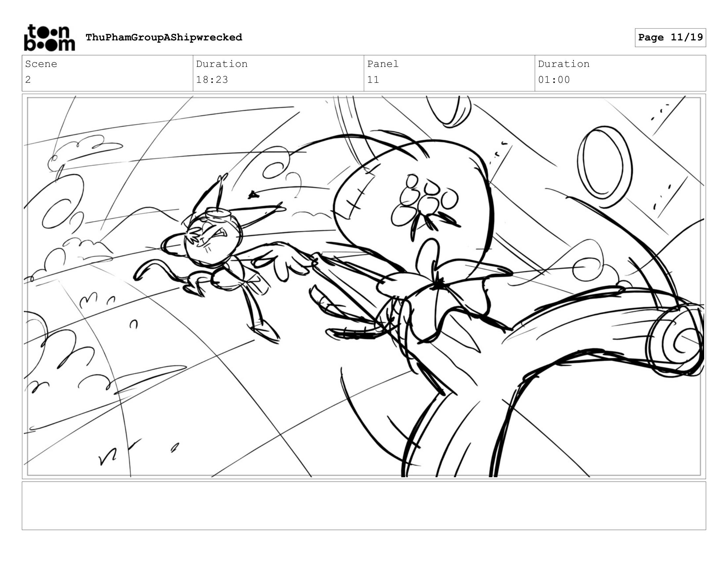Click the Page 11/19 indicator box
This screenshot has width=728, height=563.
click(x=670, y=37)
